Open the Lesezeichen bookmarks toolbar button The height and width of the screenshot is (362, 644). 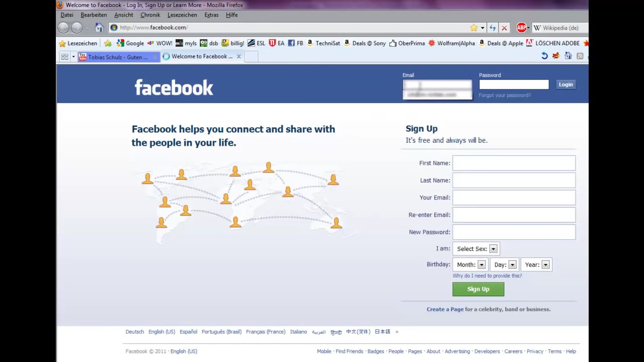(x=78, y=43)
